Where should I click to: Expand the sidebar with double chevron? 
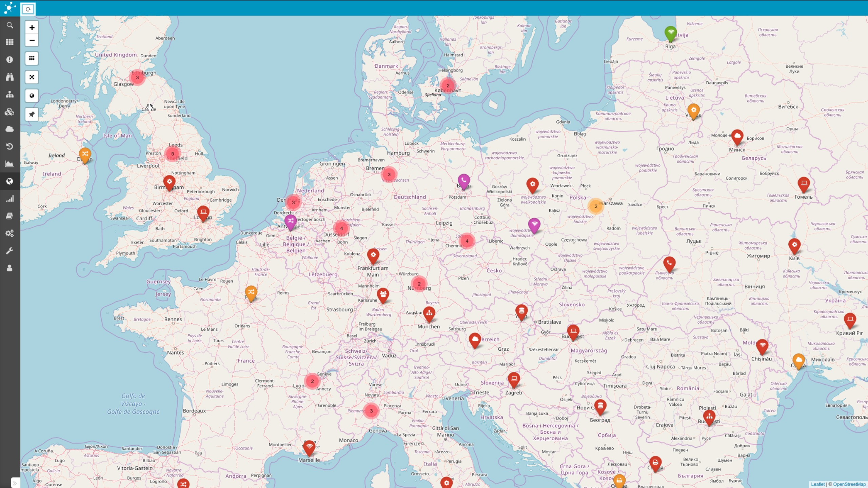(15, 483)
